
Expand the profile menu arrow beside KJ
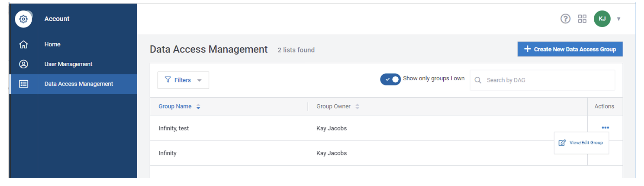tap(619, 19)
